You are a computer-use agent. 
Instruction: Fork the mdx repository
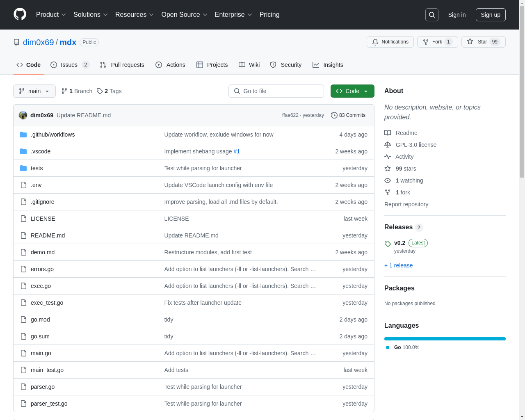[437, 42]
